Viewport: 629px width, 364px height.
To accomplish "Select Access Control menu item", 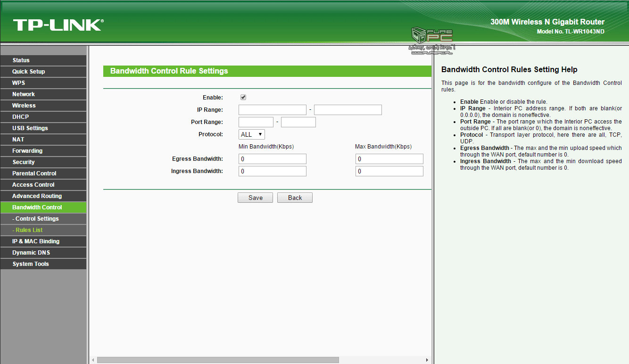I will (x=43, y=185).
